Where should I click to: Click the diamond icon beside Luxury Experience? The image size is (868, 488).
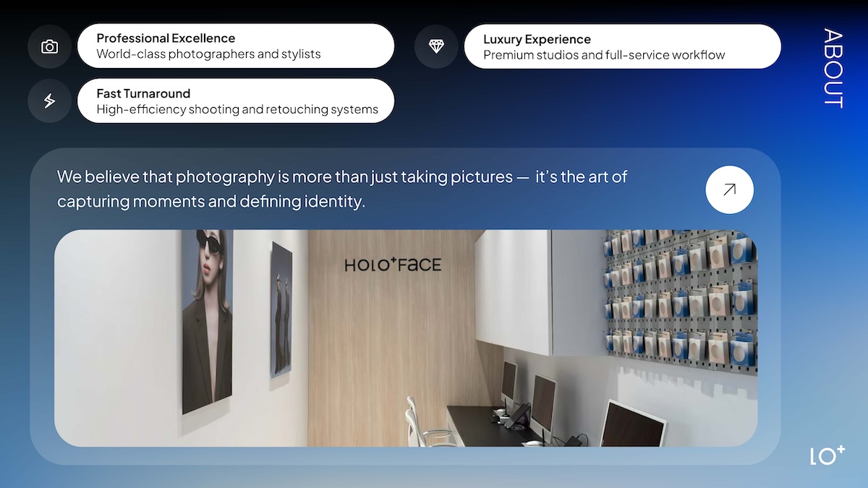pyautogui.click(x=436, y=47)
